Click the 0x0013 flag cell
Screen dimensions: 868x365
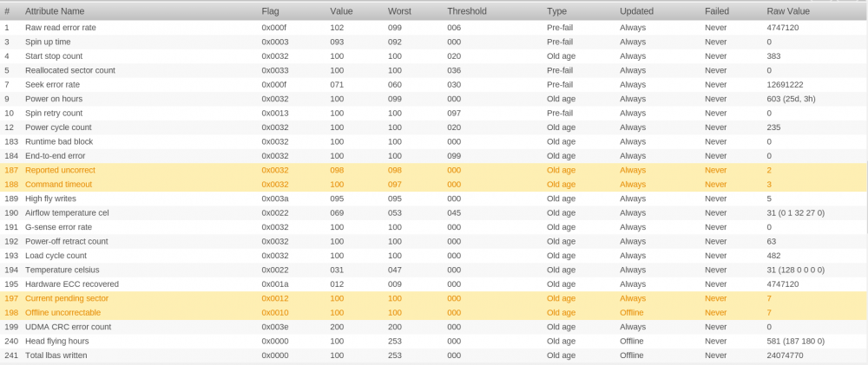275,114
